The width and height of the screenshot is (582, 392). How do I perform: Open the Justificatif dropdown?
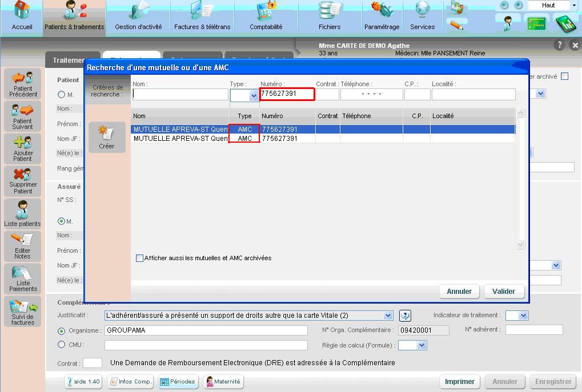(388, 316)
